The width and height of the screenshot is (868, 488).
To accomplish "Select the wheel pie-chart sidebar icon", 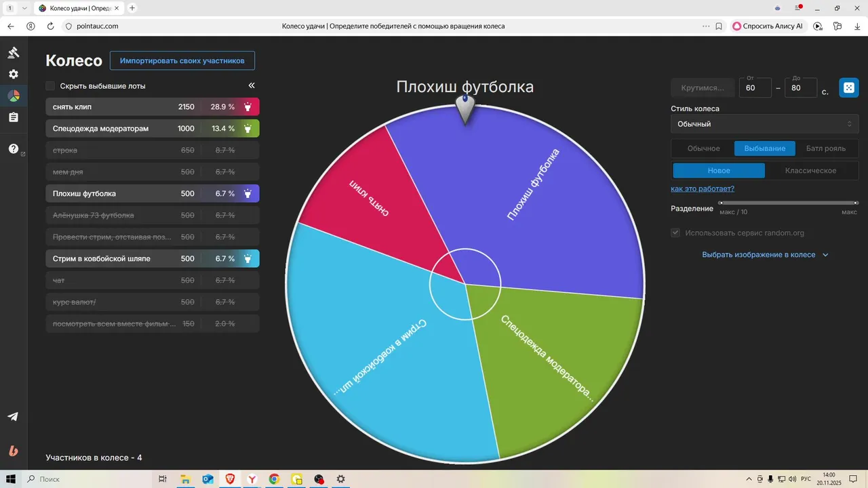I will click(x=14, y=96).
